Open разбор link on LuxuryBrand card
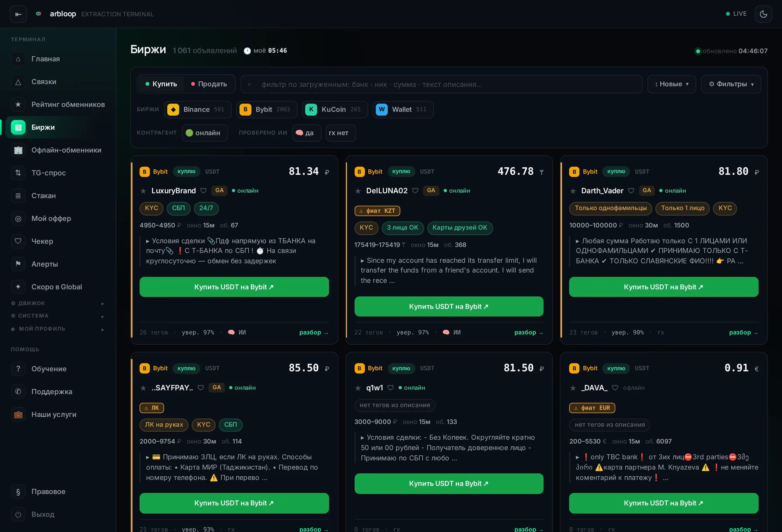 point(314,333)
